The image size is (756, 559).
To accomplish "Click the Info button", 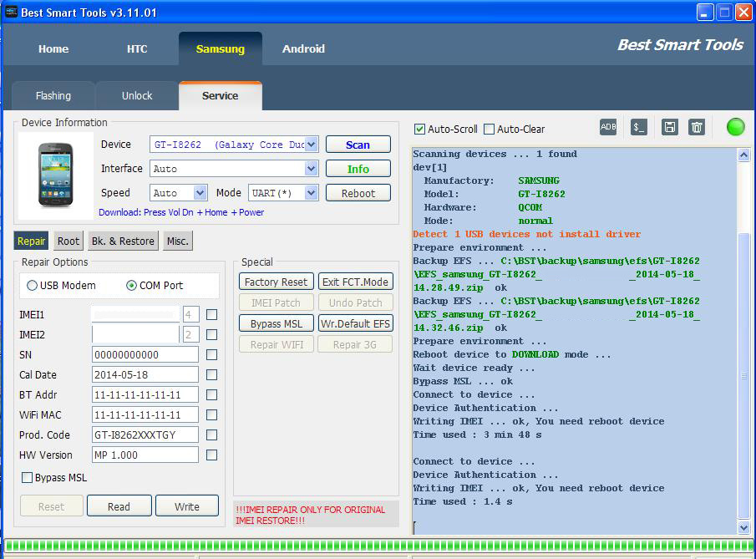I will (x=358, y=169).
